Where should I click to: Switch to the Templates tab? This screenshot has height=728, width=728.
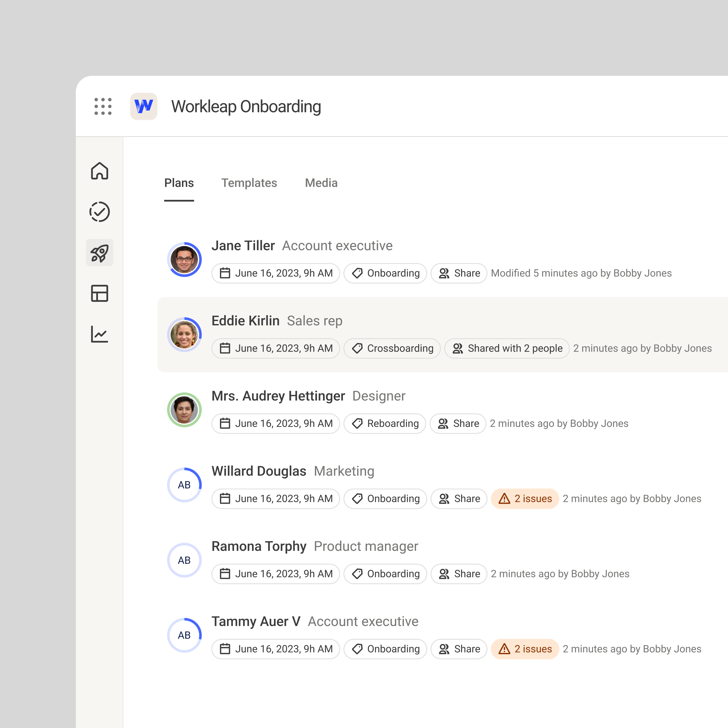tap(249, 183)
